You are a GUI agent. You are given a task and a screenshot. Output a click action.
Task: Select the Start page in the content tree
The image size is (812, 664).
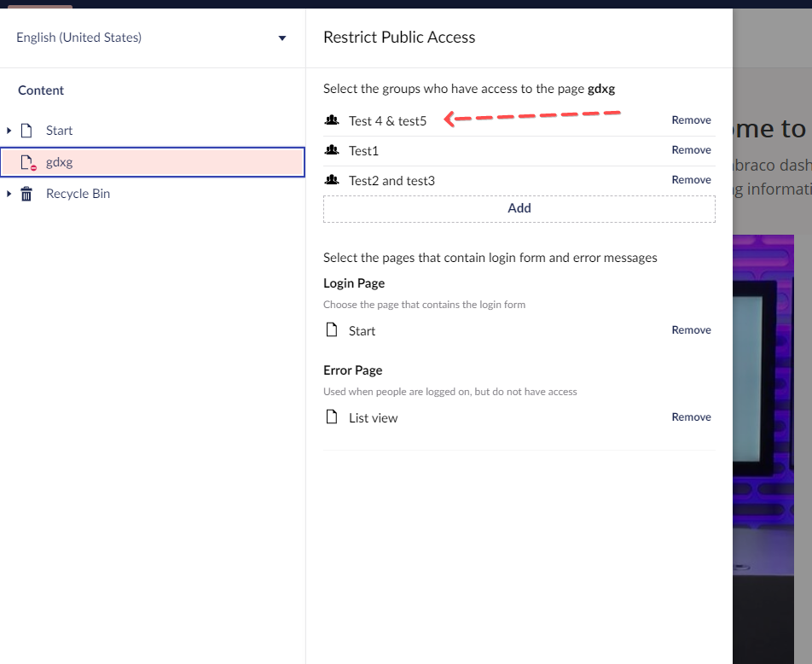[x=59, y=130]
